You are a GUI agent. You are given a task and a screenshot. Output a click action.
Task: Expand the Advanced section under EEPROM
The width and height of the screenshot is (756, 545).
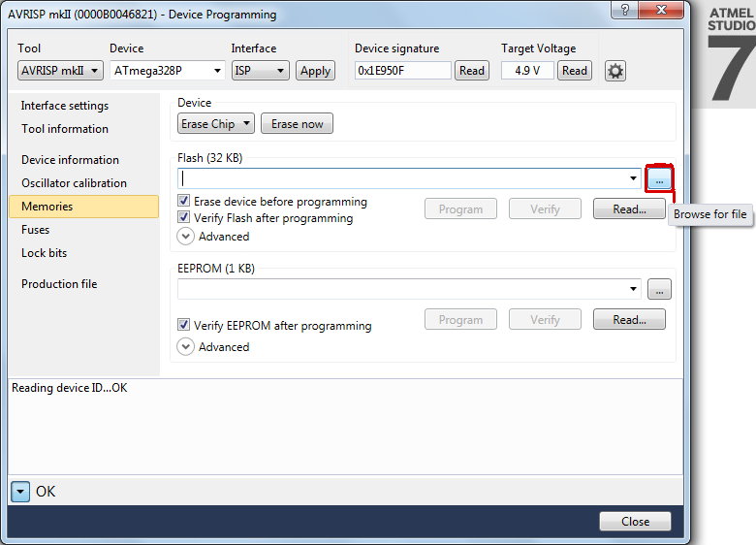click(x=186, y=346)
